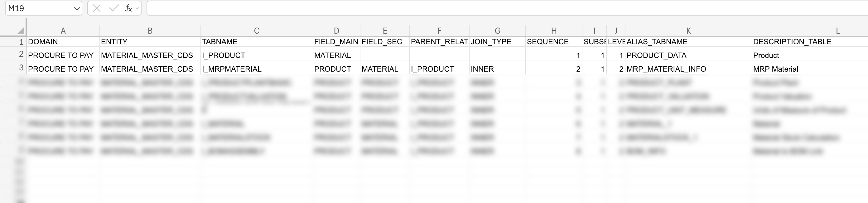Click the cancel X icon in formula bar
Viewport: 868px width, 203px height.
97,8
